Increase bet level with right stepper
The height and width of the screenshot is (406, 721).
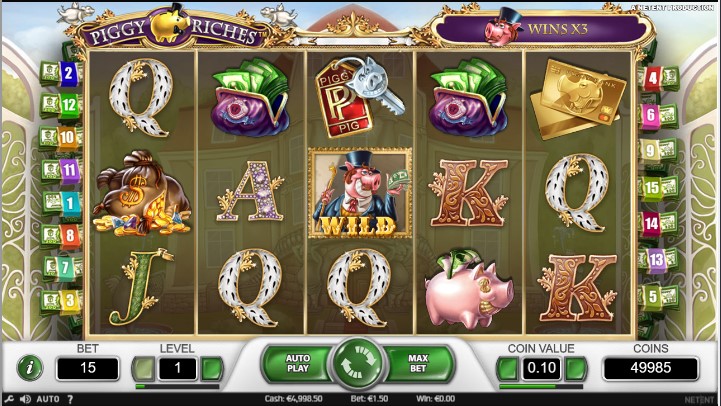(212, 368)
